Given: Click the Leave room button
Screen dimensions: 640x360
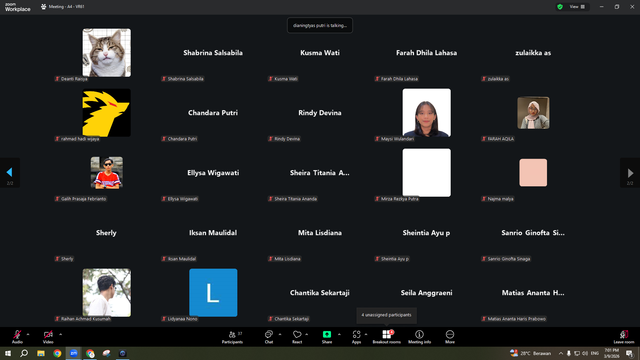Looking at the screenshot, I should (x=624, y=337).
